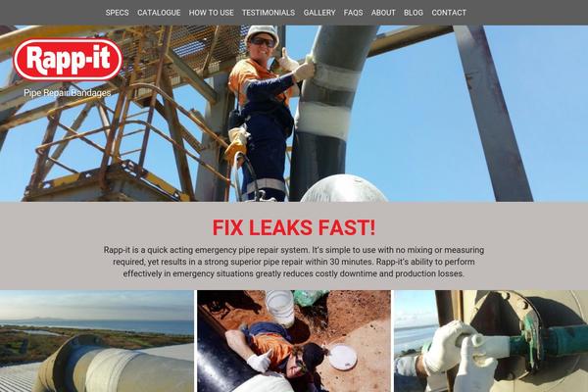
Task: Click the Rapp-it description paragraph
Action: point(294,262)
